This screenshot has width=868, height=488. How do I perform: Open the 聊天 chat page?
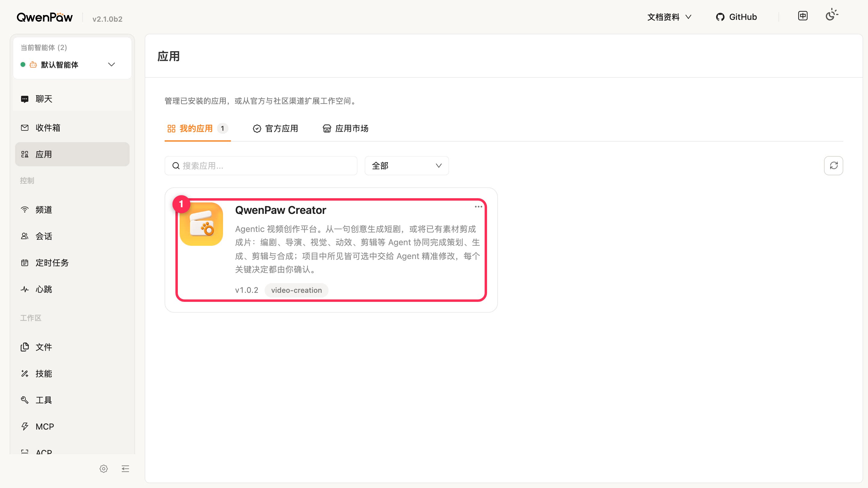click(x=72, y=99)
